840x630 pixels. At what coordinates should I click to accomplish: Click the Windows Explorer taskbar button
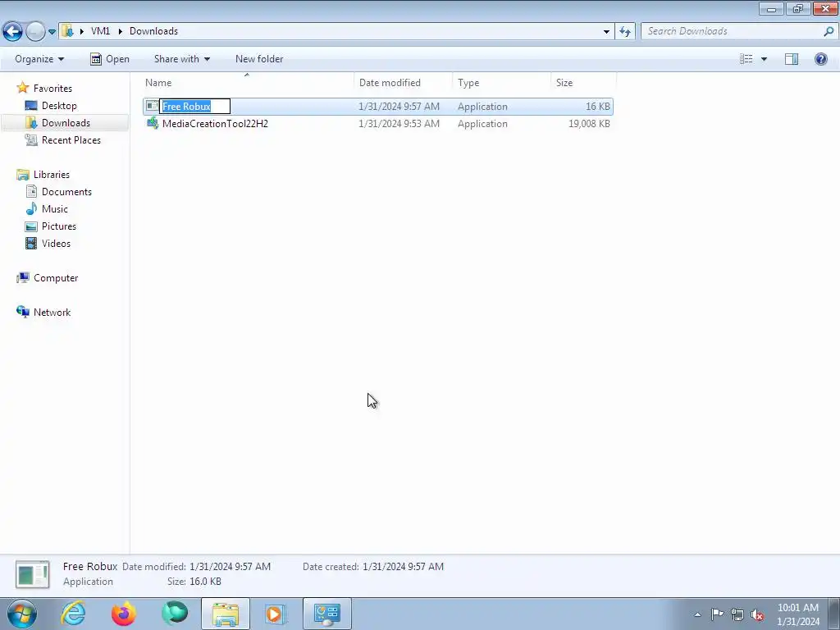[226, 614]
